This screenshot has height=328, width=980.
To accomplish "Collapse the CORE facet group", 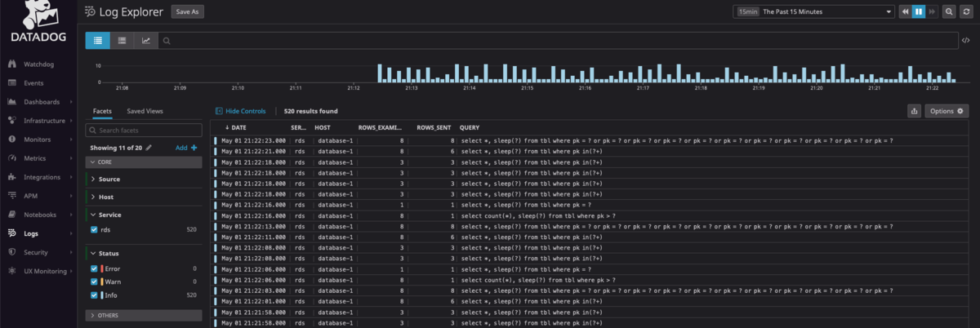I will [144, 162].
